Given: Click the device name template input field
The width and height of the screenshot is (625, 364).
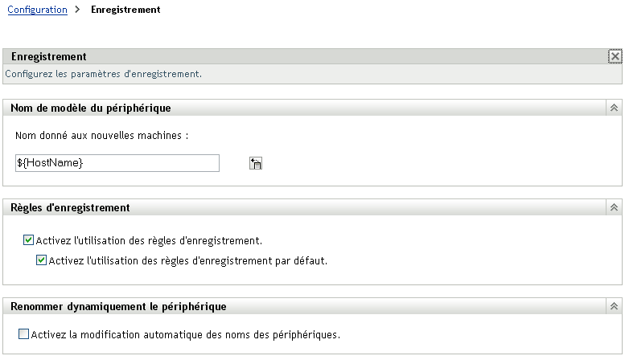Looking at the screenshot, I should 117,163.
